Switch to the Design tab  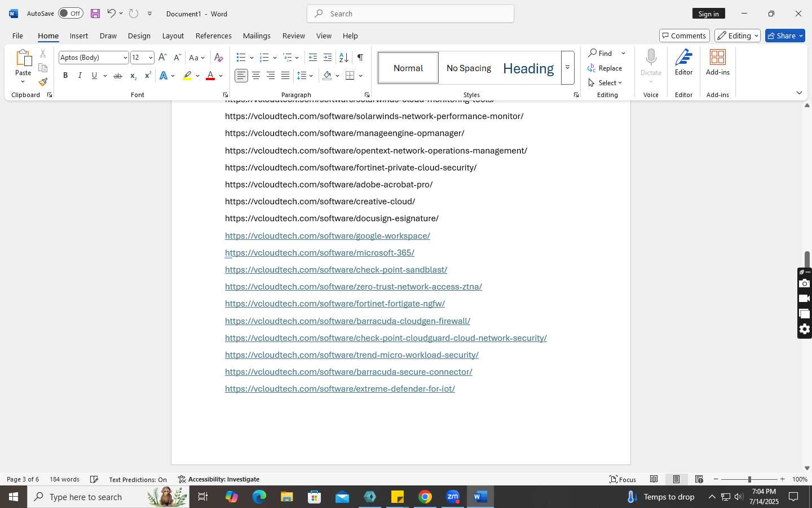139,36
